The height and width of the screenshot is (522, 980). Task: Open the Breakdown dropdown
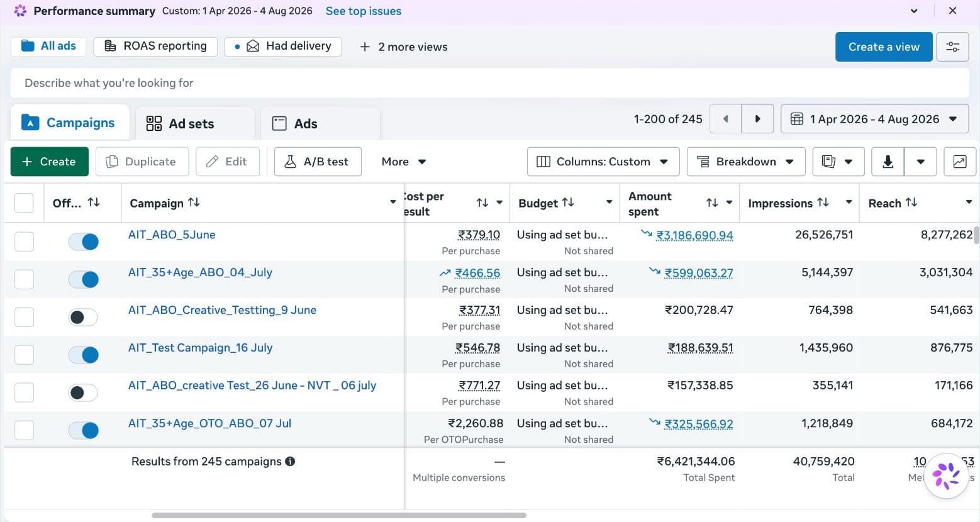746,162
